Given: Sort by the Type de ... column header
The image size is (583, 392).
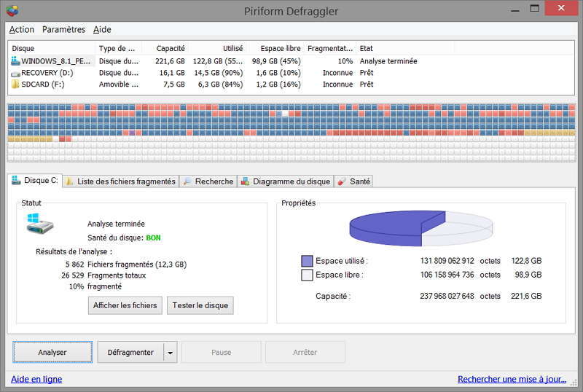Looking at the screenshot, I should point(119,48).
